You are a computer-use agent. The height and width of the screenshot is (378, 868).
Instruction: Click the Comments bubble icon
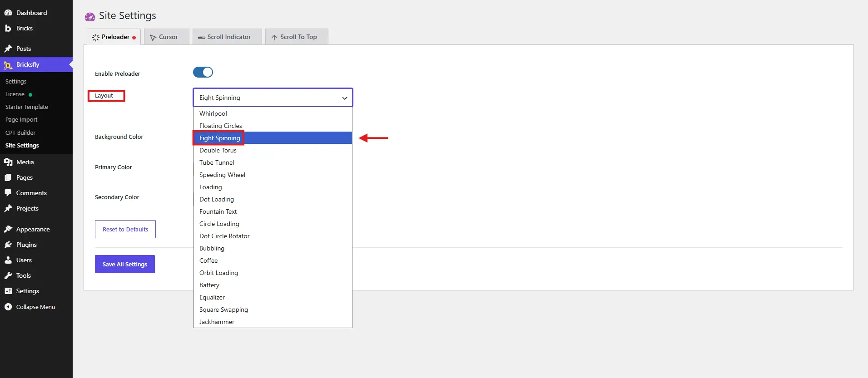(8, 193)
